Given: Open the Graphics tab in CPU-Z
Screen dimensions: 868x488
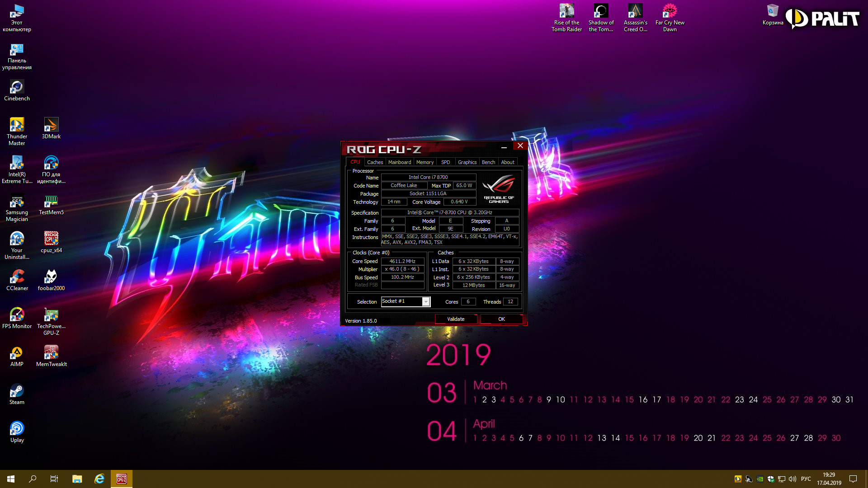Looking at the screenshot, I should (x=467, y=162).
